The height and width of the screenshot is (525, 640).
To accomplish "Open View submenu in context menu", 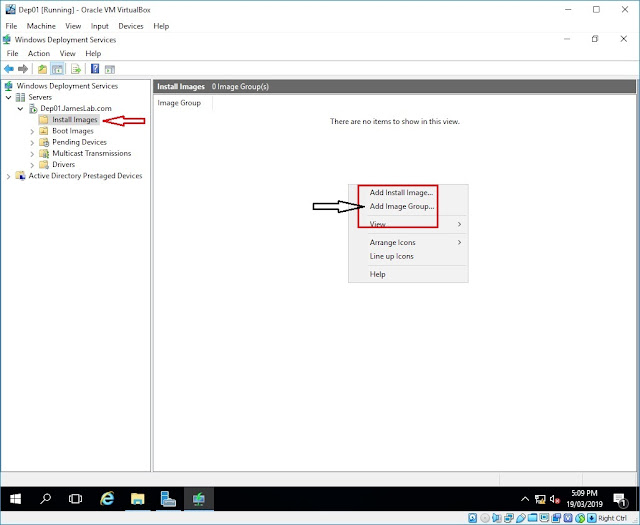I will (408, 224).
